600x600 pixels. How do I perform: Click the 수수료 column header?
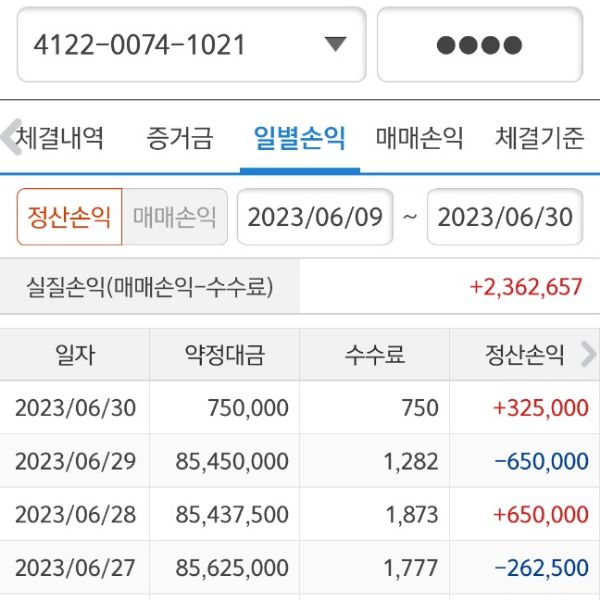click(374, 354)
